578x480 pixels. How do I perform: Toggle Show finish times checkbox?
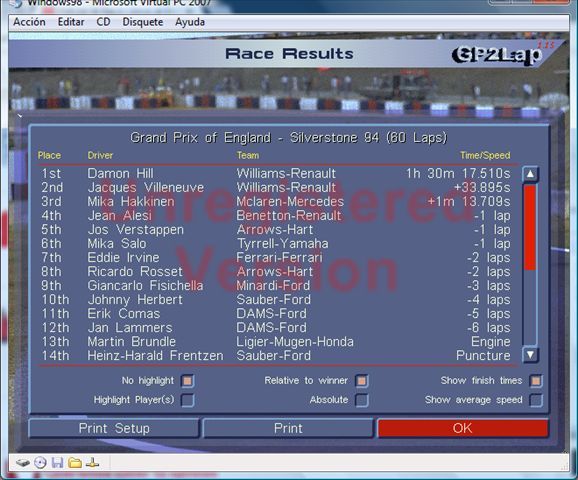click(x=536, y=381)
